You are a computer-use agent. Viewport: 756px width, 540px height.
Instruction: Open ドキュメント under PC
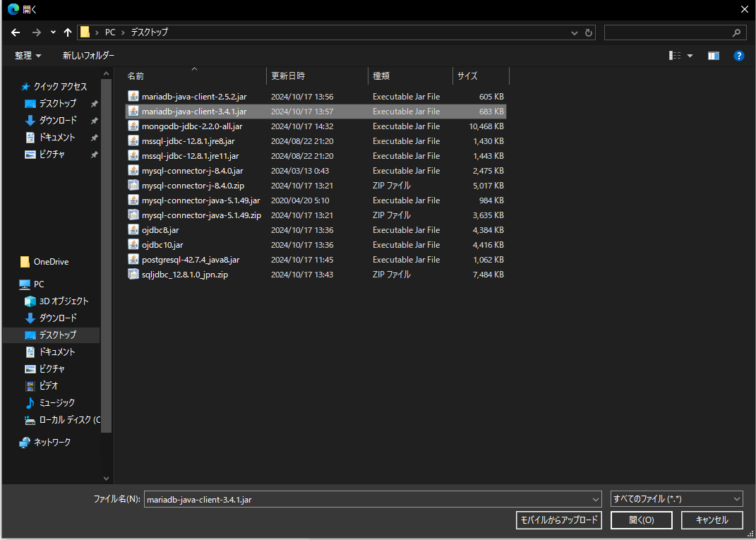coord(50,352)
